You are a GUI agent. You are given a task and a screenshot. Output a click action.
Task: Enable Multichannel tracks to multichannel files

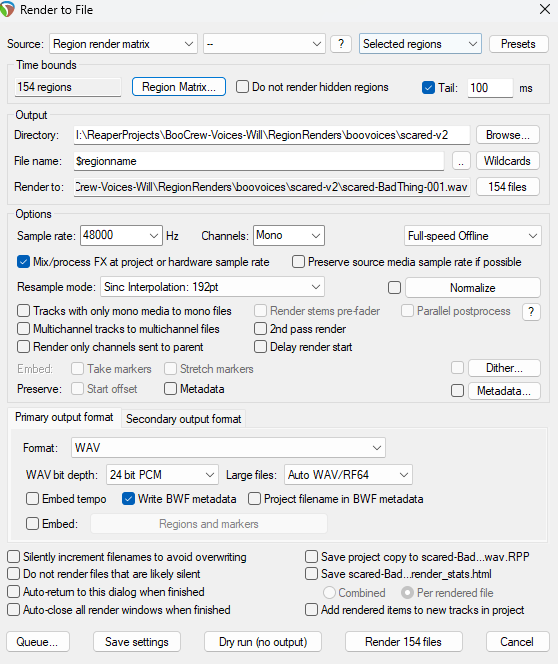tap(23, 329)
